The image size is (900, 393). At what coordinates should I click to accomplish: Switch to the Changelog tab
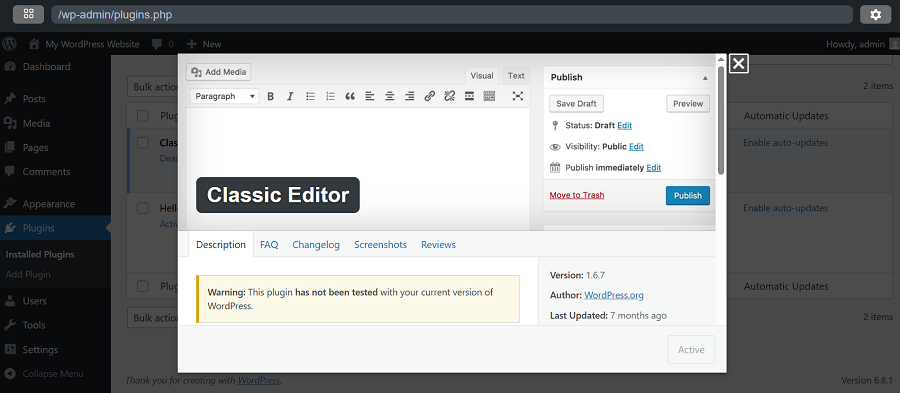click(x=316, y=244)
